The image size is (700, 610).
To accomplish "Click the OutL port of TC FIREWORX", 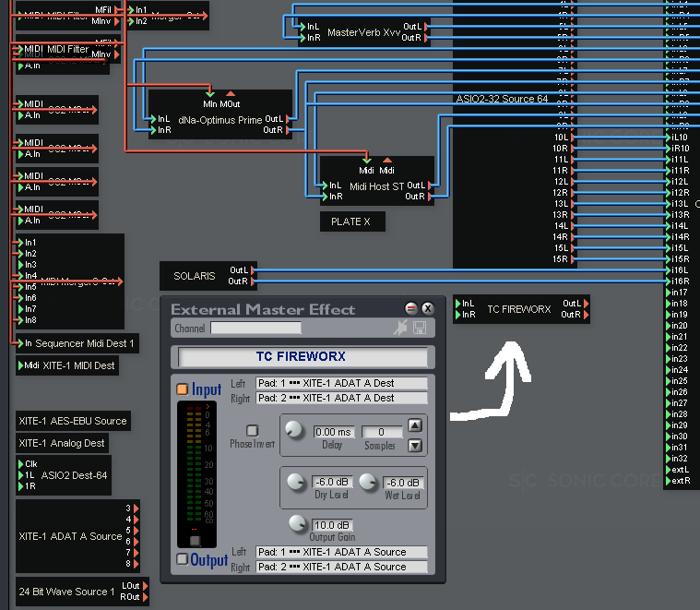I will coord(586,304).
